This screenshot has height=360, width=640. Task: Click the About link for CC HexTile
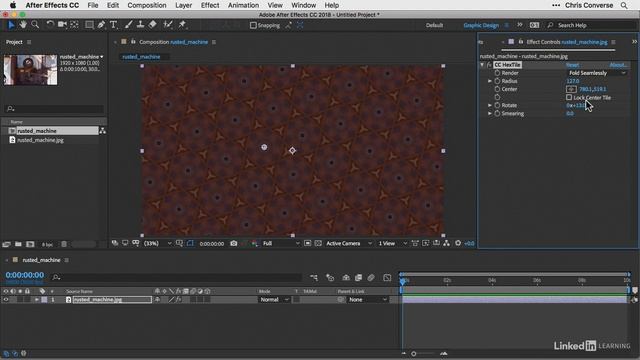click(618, 65)
